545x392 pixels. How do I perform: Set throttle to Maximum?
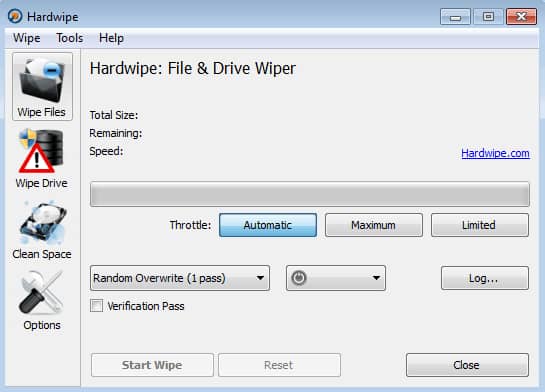point(374,225)
